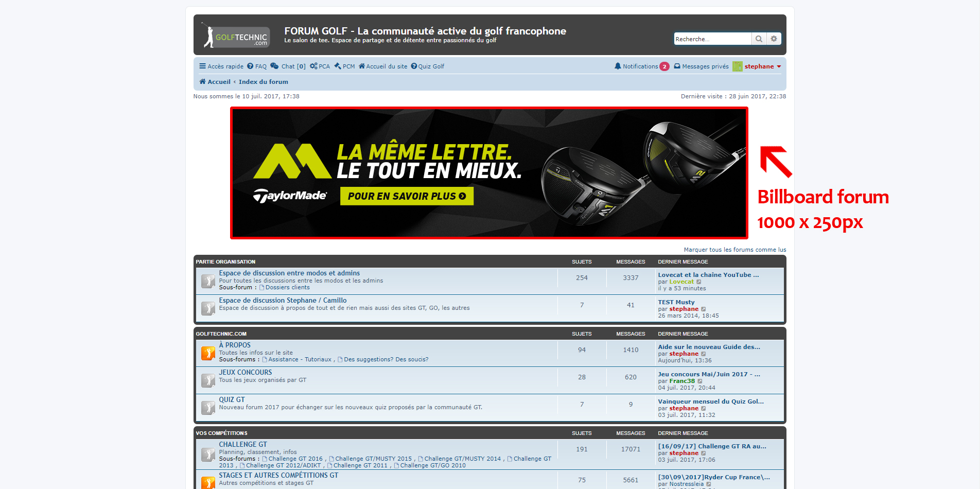
Task: Click the GolfTechnic.com logo
Action: point(236,36)
